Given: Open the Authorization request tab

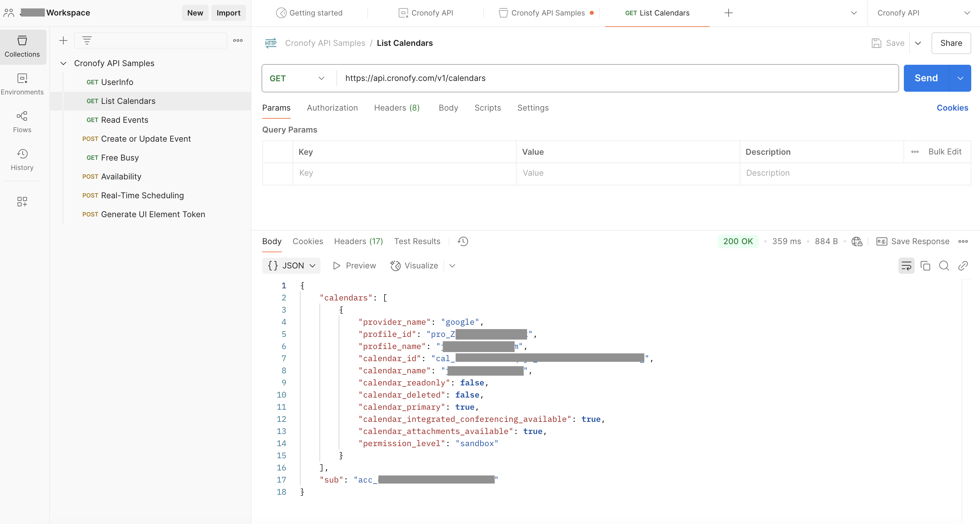Looking at the screenshot, I should [x=333, y=108].
